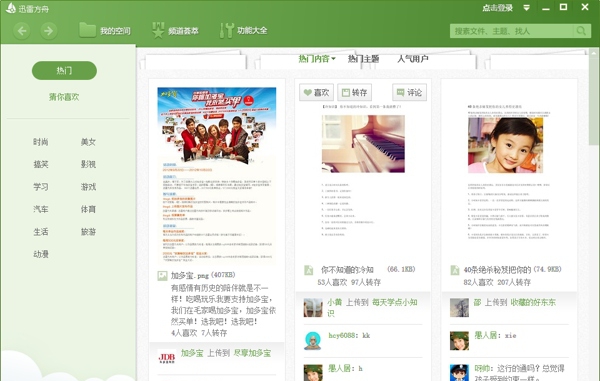Open the 加多宝 poster thumbnail
Image resolution: width=600 pixels, height=381 pixels.
[x=217, y=175]
